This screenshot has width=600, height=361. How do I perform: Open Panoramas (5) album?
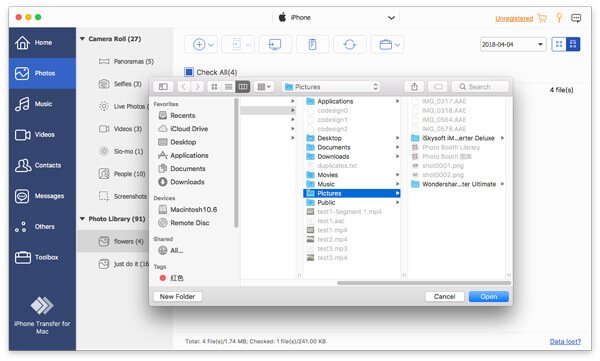(133, 61)
